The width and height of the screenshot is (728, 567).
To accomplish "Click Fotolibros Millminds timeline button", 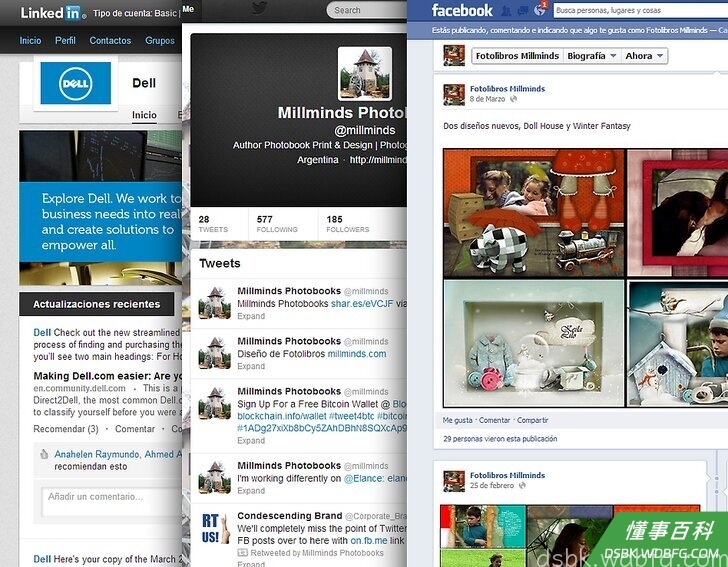I will click(x=517, y=56).
